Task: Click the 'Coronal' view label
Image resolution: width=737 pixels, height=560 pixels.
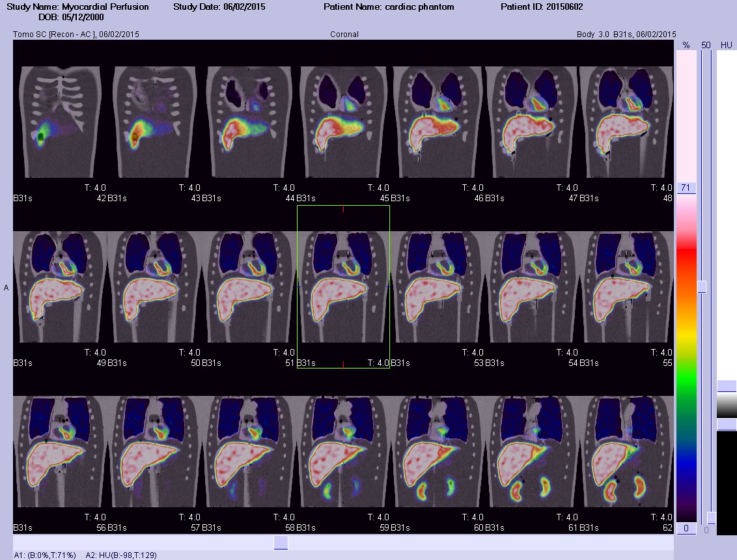Action: point(344,35)
